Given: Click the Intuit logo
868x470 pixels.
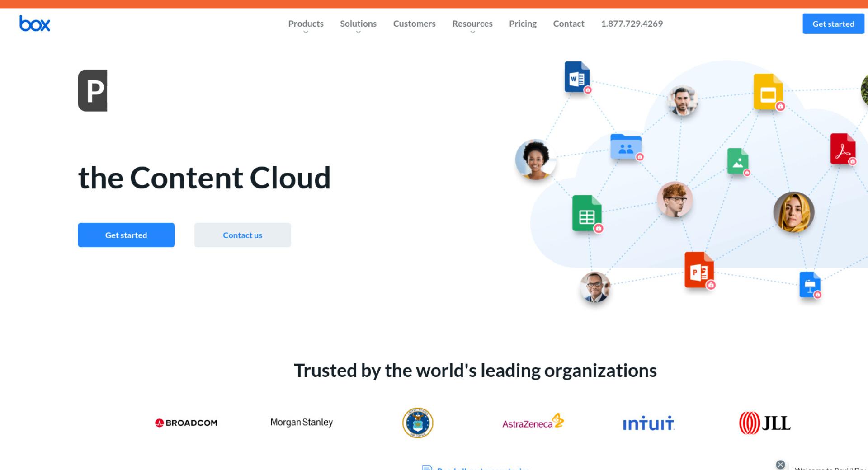Looking at the screenshot, I should coord(648,423).
